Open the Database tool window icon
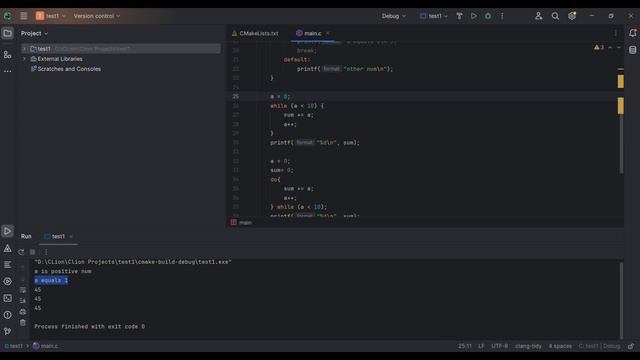 tap(633, 50)
